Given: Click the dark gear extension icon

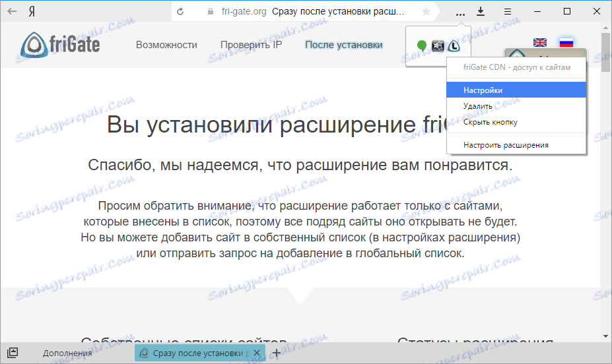Looking at the screenshot, I should click(x=438, y=46).
